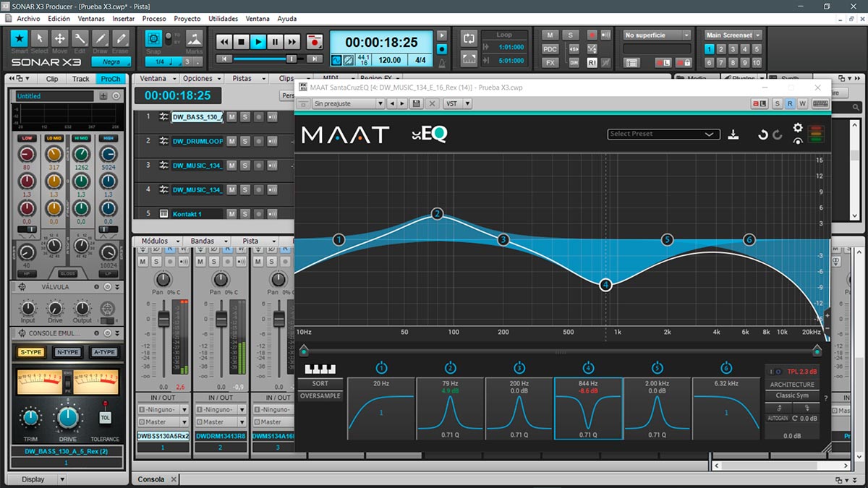Toggle the Loop on/off button
This screenshot has height=488, width=868.
tap(469, 37)
